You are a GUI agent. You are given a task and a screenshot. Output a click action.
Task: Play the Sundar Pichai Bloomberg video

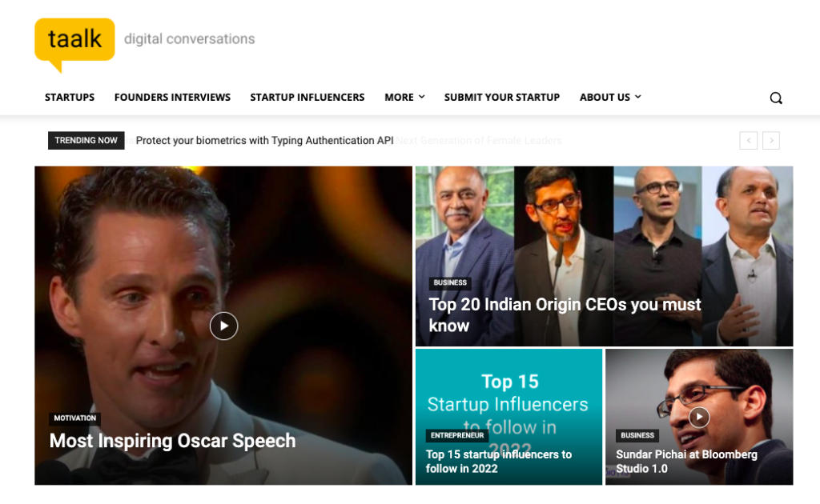point(698,417)
